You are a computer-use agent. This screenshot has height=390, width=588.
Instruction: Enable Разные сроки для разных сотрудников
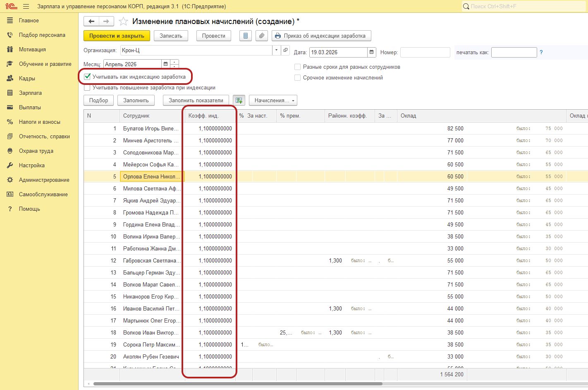[297, 67]
